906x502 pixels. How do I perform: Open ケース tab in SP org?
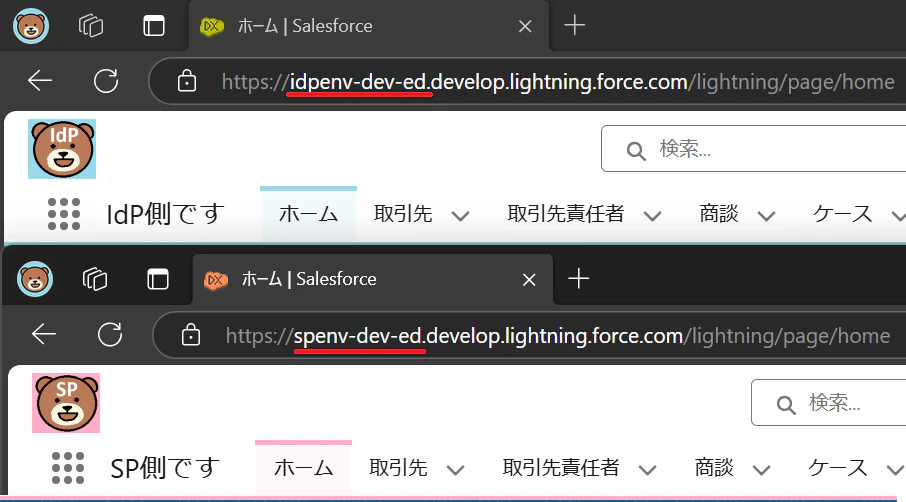837,467
